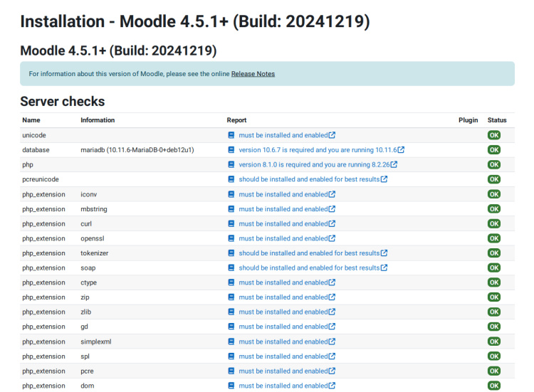Open gd extension report link
Viewport: 534px width, 392px height.
coord(283,327)
